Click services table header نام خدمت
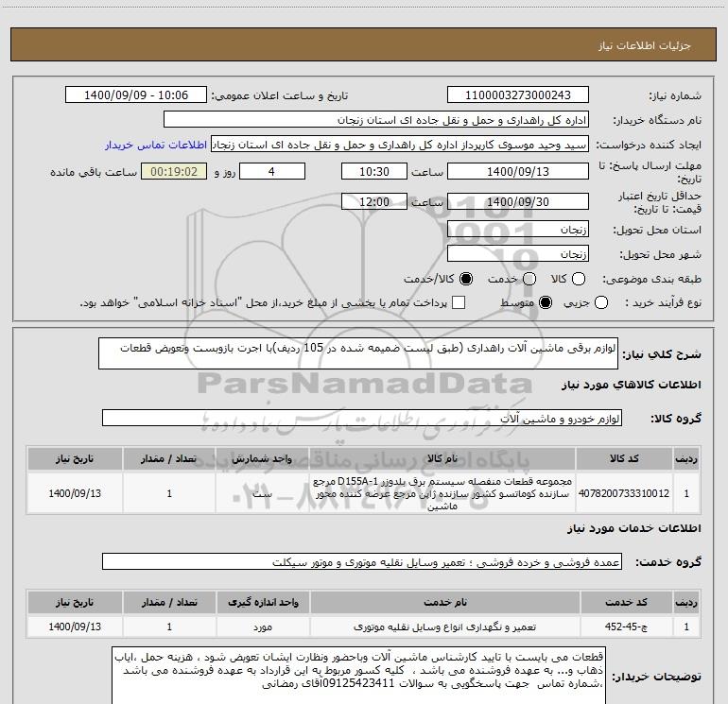The height and width of the screenshot is (704, 728). 444,602
